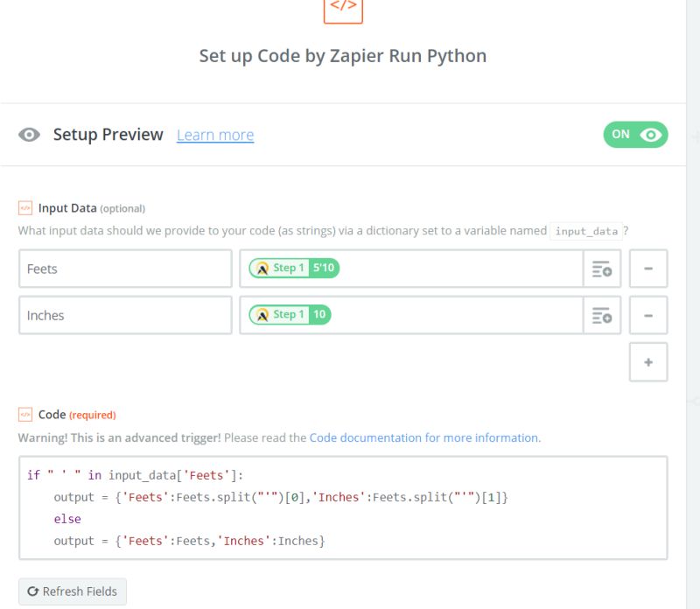Click the orange Code section icon
The image size is (700, 609).
(24, 415)
